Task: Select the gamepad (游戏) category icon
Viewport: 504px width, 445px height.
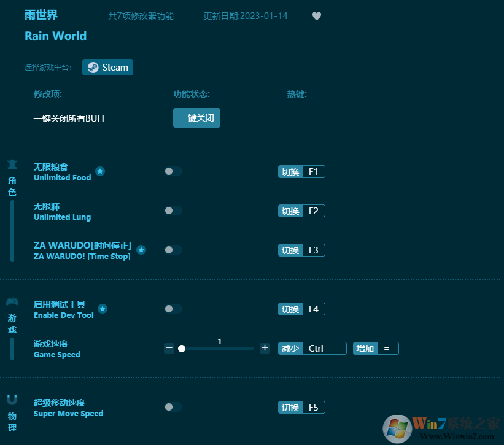Action: (12, 302)
